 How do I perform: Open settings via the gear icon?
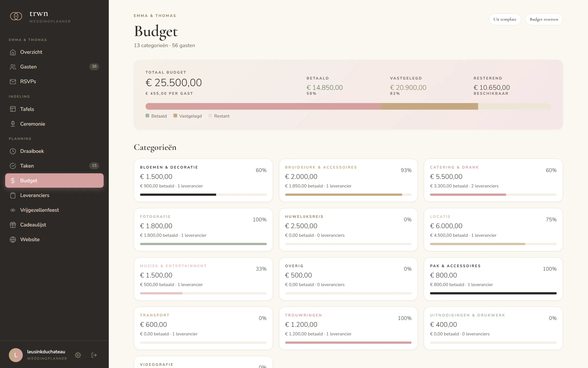pyautogui.click(x=78, y=355)
